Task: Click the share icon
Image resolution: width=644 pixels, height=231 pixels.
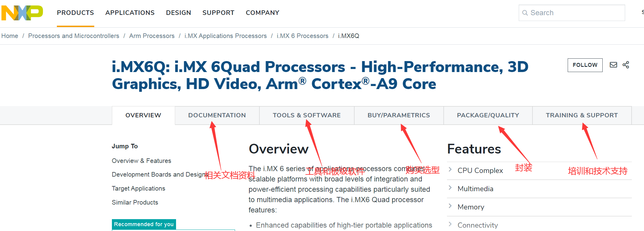Action: (626, 65)
